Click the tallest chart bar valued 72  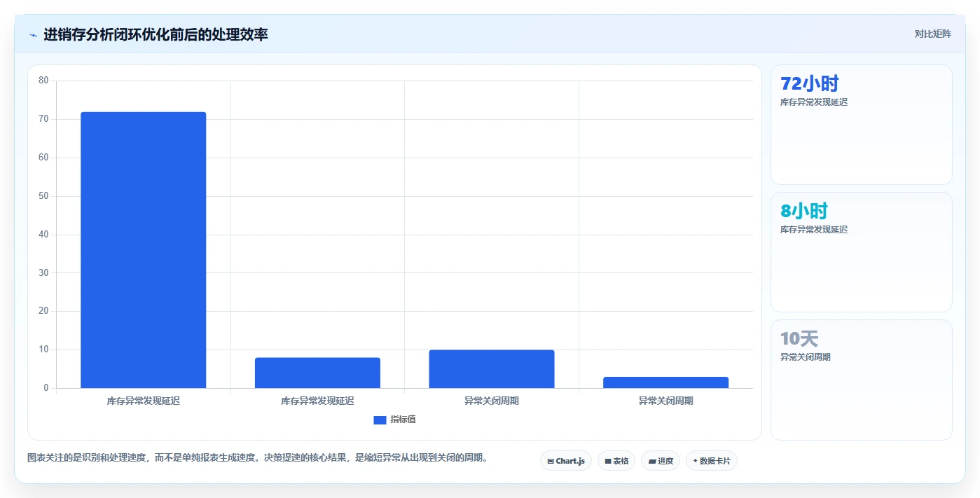tap(144, 250)
